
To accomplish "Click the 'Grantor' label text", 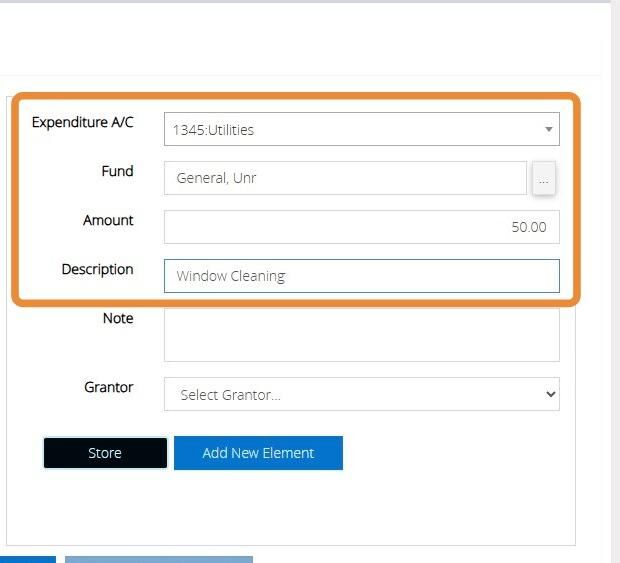I will (108, 387).
